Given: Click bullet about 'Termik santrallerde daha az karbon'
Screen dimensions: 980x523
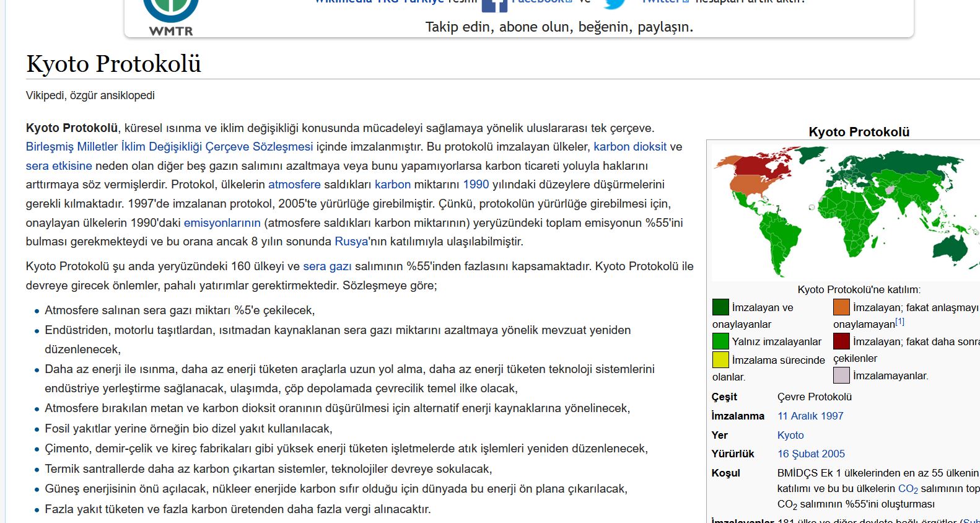Looking at the screenshot, I should pos(268,469).
